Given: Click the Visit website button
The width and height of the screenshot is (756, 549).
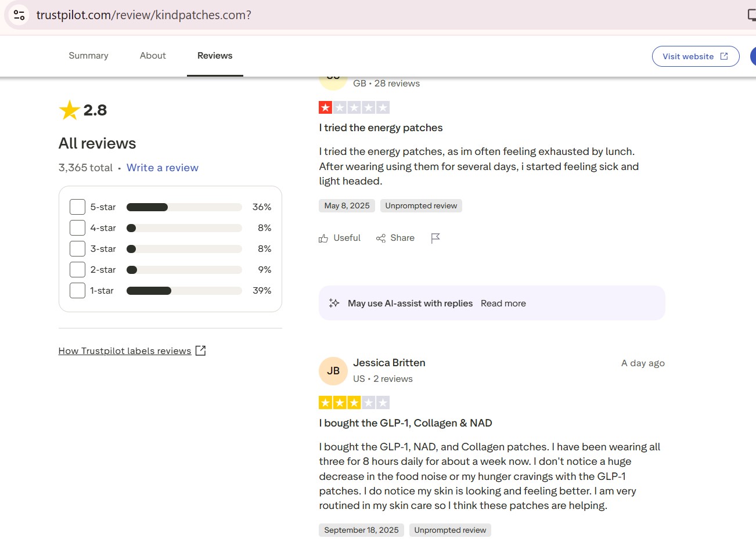Looking at the screenshot, I should 695,56.
